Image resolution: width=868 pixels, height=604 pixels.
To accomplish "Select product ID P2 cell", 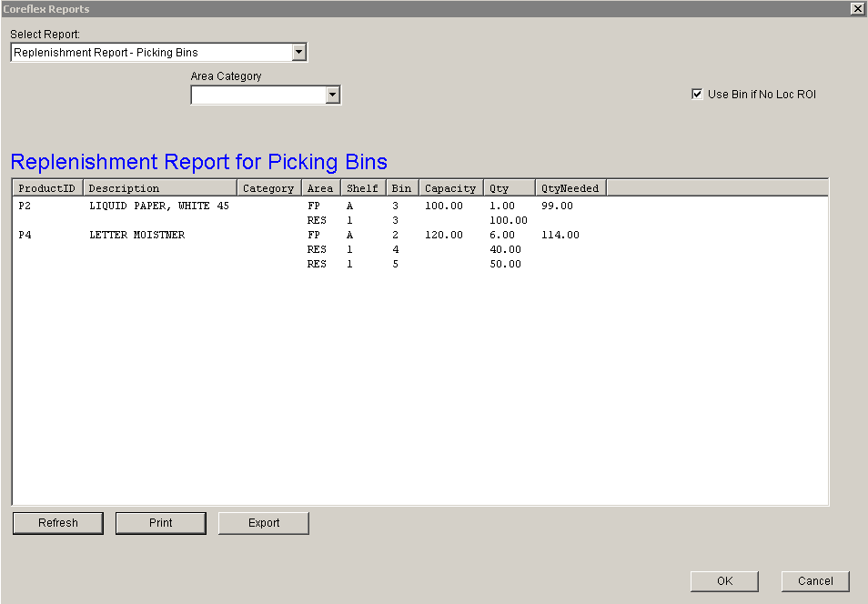I will click(x=25, y=206).
